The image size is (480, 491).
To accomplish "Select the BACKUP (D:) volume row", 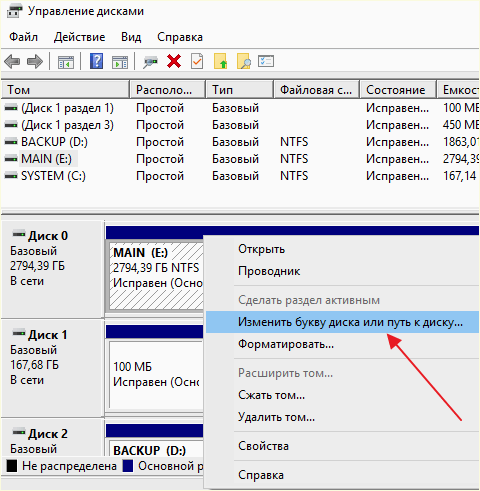I will [240, 142].
